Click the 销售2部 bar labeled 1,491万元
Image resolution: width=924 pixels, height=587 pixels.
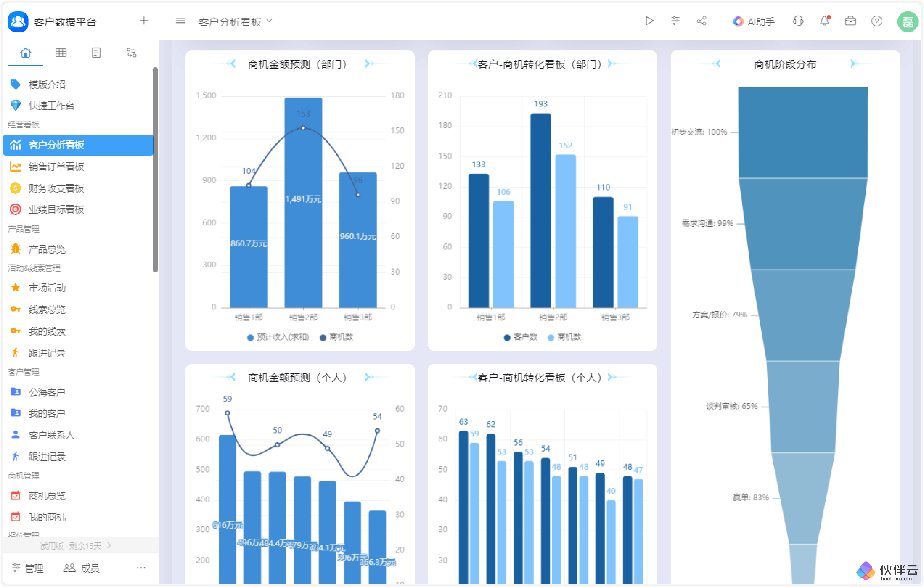pyautogui.click(x=303, y=203)
